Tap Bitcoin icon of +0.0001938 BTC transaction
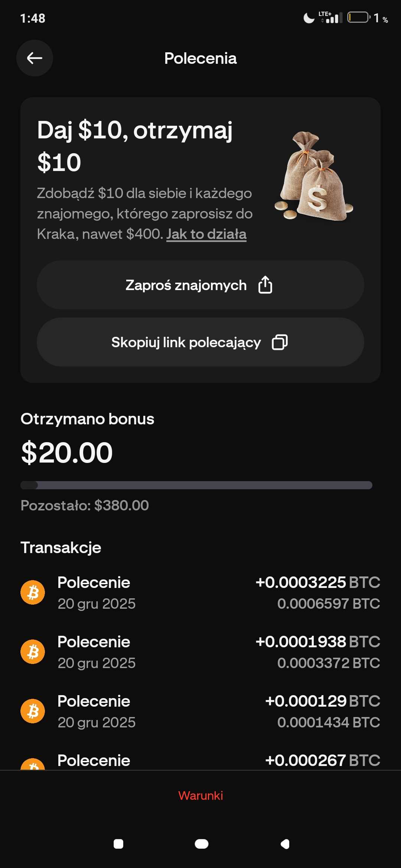The image size is (401, 868). coord(33,652)
